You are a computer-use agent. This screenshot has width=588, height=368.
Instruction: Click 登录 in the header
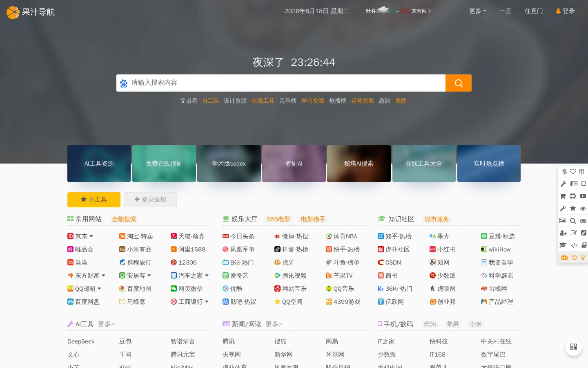(566, 11)
